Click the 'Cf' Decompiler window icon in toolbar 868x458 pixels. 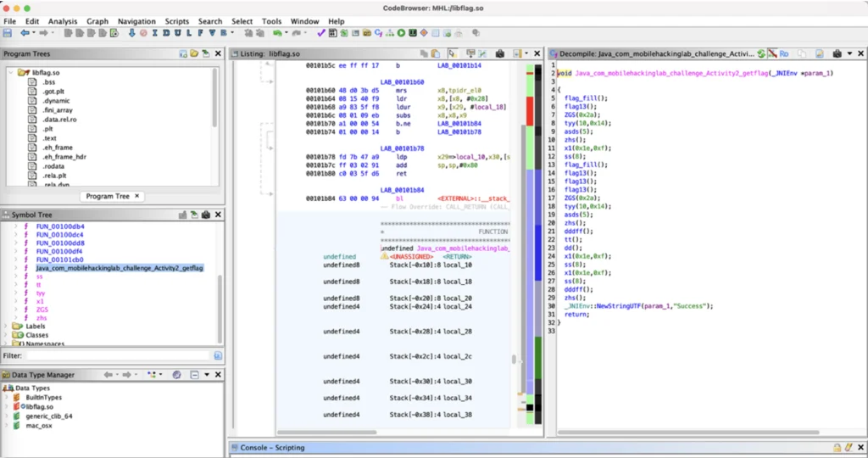(378, 33)
